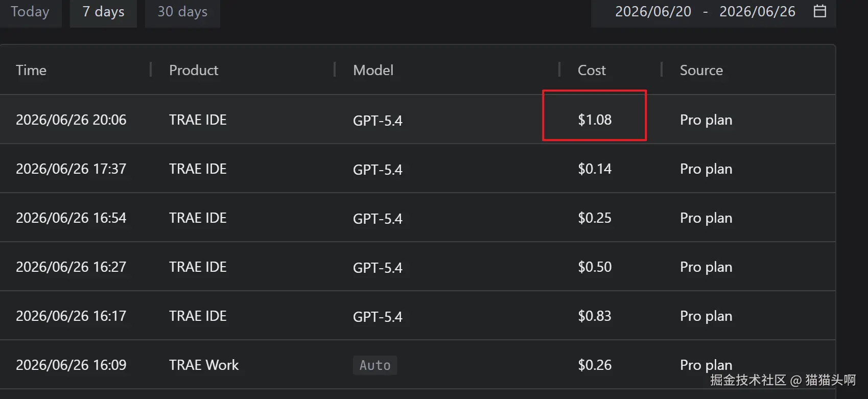Select the timestamp 2026/06/26 16:27
The image size is (868, 399).
[x=71, y=267]
